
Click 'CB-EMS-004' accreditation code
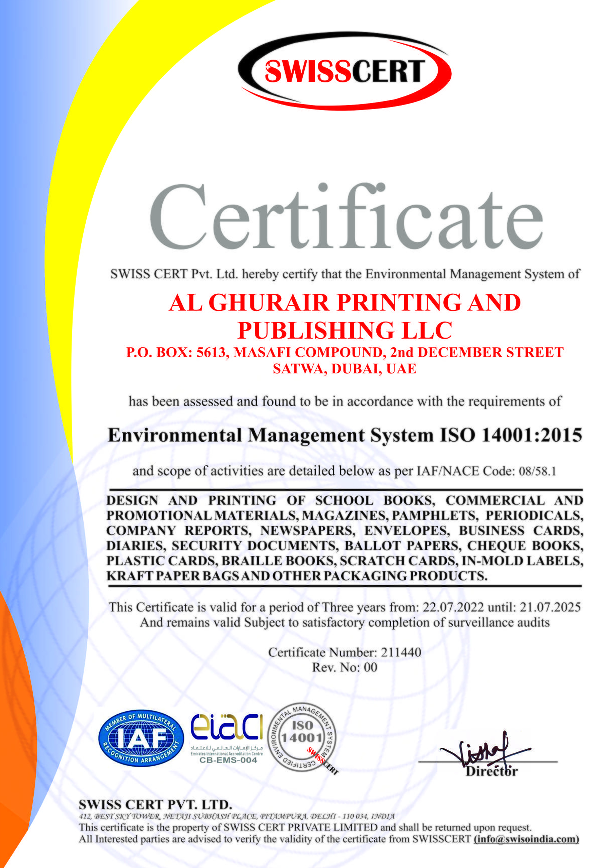(228, 760)
